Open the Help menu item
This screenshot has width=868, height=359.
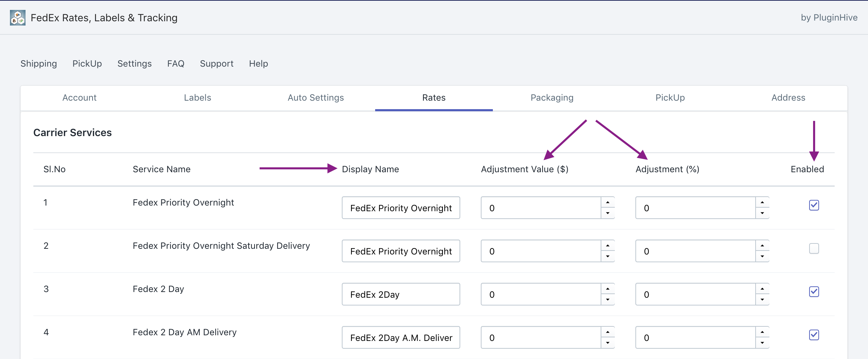pos(258,63)
